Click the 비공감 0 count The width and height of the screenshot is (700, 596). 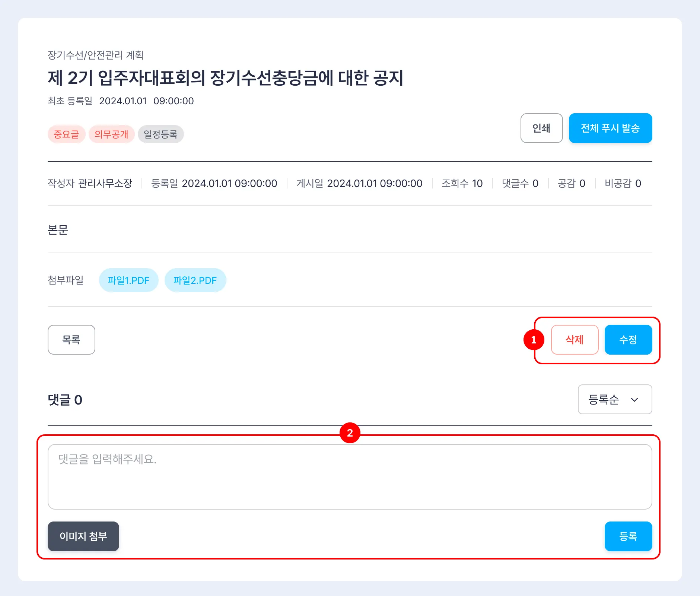623,183
